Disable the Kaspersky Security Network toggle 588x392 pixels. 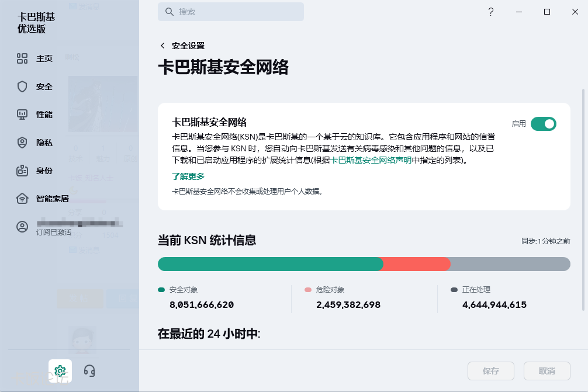coord(543,124)
